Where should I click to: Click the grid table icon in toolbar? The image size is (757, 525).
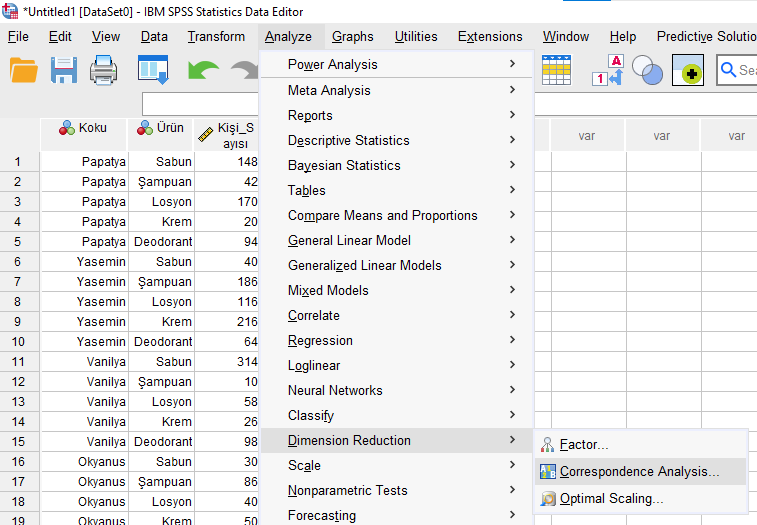pyautogui.click(x=556, y=70)
